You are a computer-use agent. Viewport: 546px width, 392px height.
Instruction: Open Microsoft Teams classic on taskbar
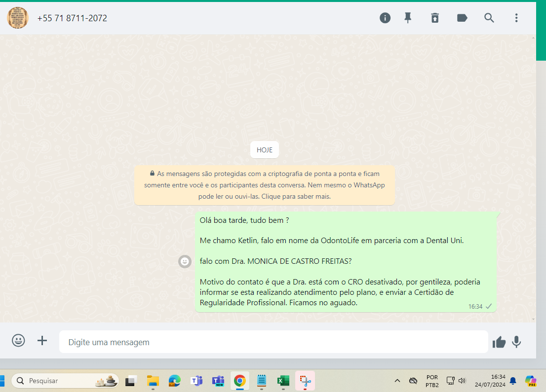pos(197,381)
